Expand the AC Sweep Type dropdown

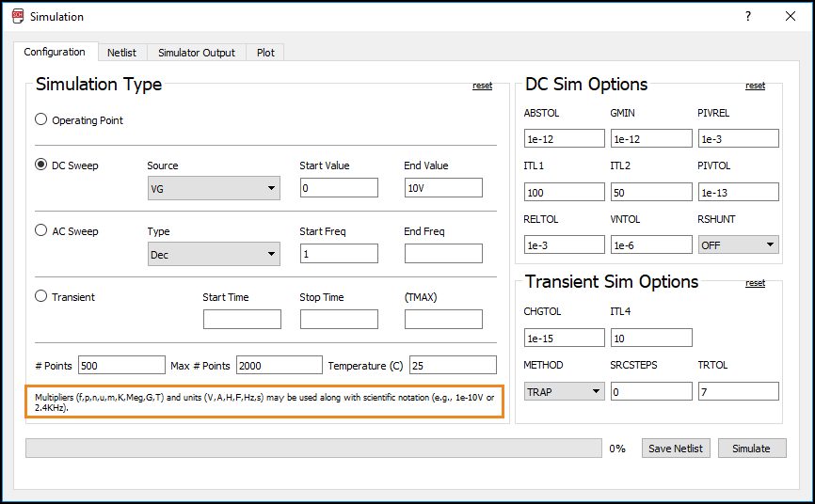[x=214, y=254]
